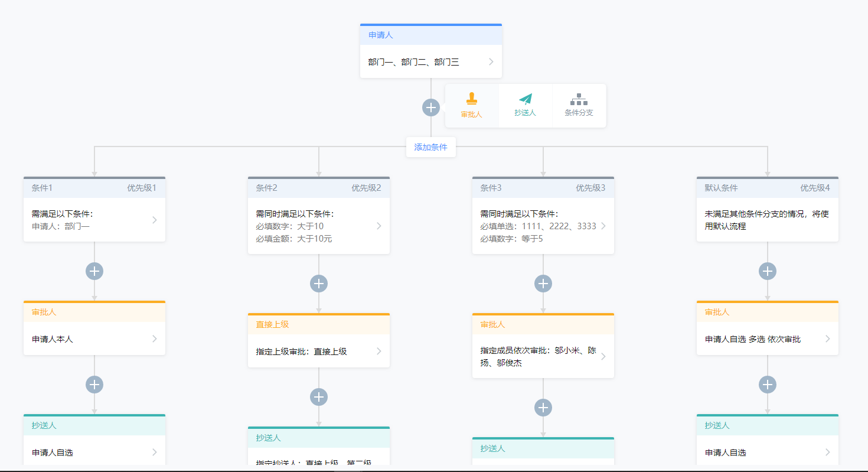The image size is (868, 472).
Task: Click the 条件1 title
Action: [42, 188]
